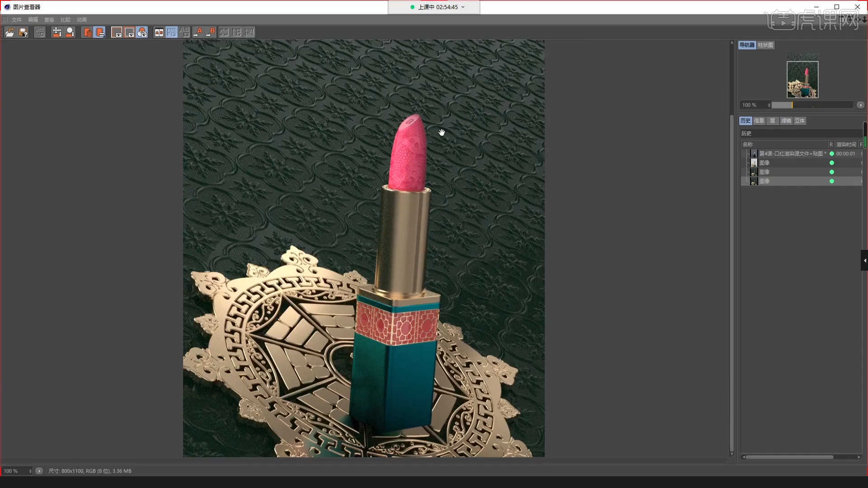Switch to the 层 tab
Viewport: 868px width, 488px height.
(x=773, y=121)
